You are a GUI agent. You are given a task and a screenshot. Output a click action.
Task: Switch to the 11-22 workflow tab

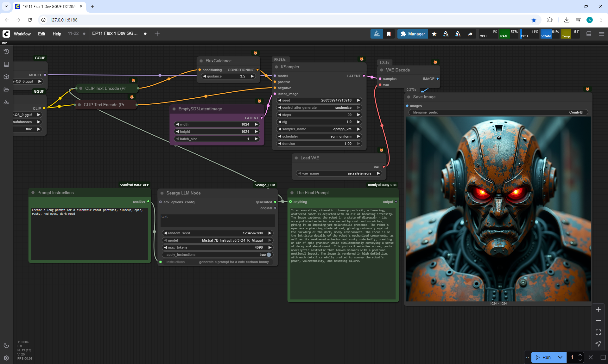73,34
